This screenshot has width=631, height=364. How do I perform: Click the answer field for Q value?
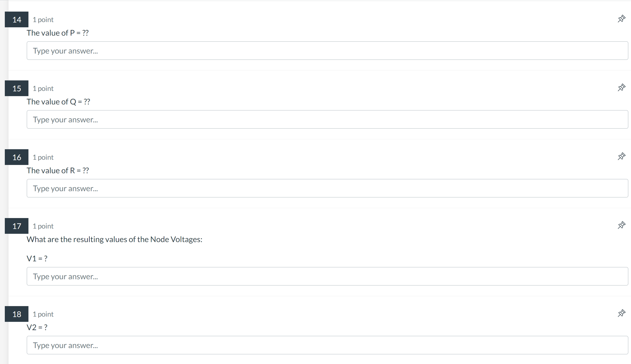pyautogui.click(x=327, y=120)
